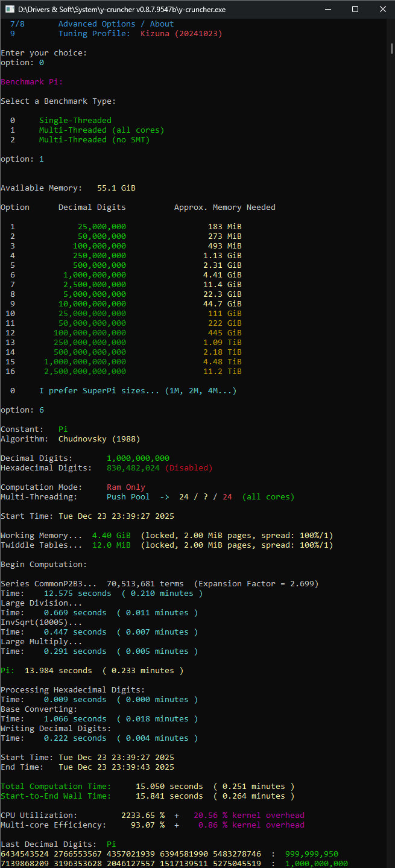
Task: Click the 'Begin Computation:' line
Action: (43, 565)
